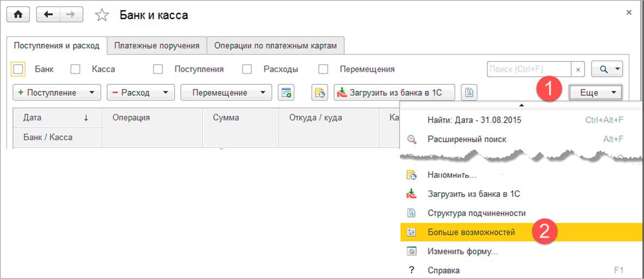This screenshot has width=644, height=279.
Task: Open the Еще dropdown menu
Action: point(595,92)
